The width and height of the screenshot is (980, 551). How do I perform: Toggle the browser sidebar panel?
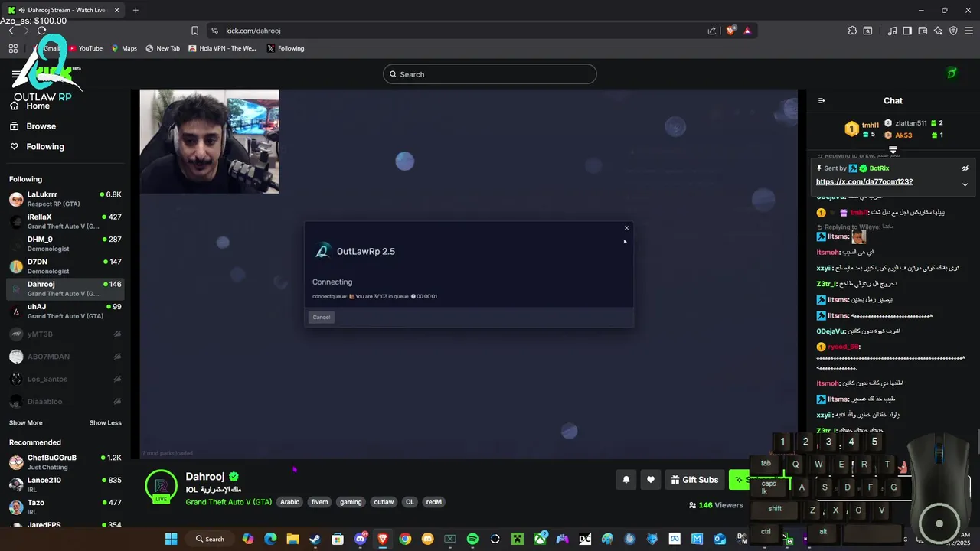(907, 31)
